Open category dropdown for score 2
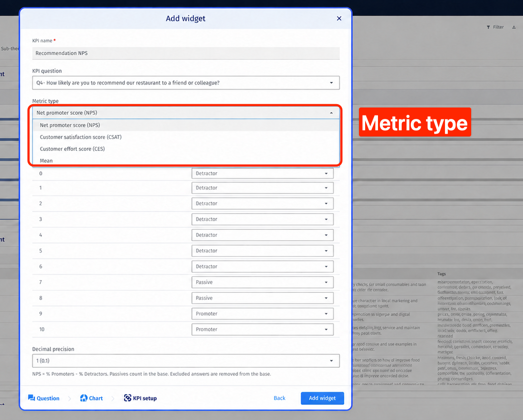The width and height of the screenshot is (523, 420). (262, 204)
